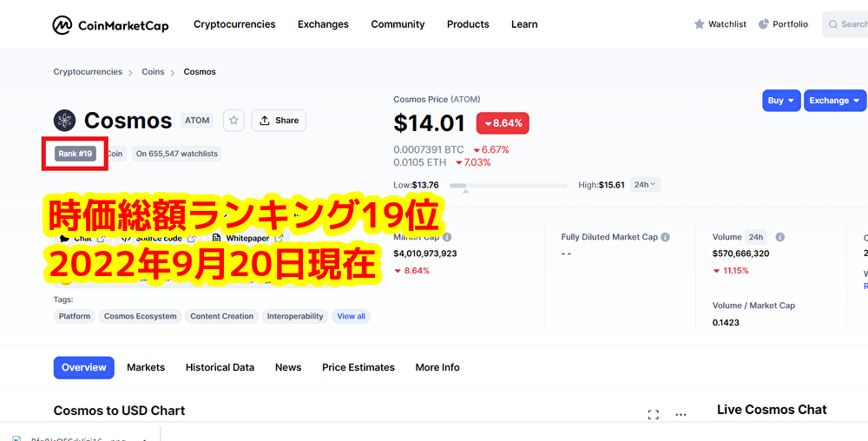868x441 pixels.
Task: Open Portfolio via pie chart icon
Action: [764, 24]
